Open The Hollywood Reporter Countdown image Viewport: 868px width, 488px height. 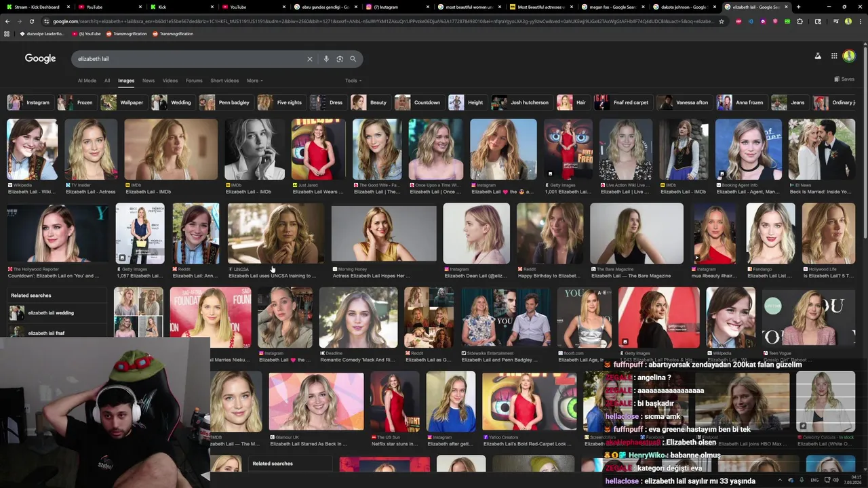(58, 233)
